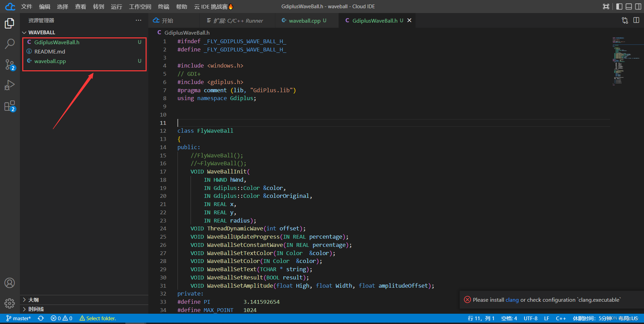Open the 编辑 menu
This screenshot has width=644, height=324.
45,7
